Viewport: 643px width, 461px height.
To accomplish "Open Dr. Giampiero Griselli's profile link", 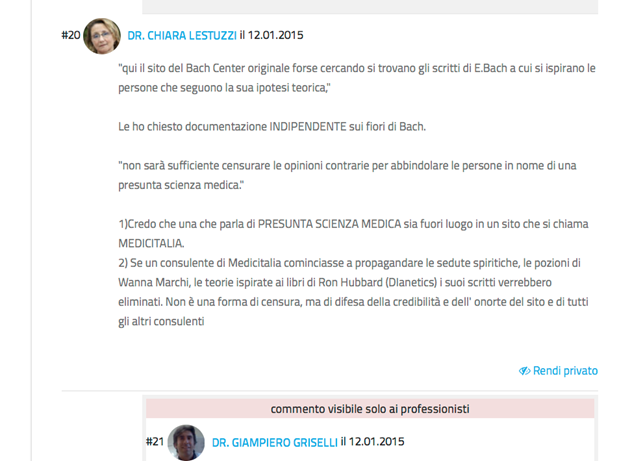I will [x=274, y=443].
